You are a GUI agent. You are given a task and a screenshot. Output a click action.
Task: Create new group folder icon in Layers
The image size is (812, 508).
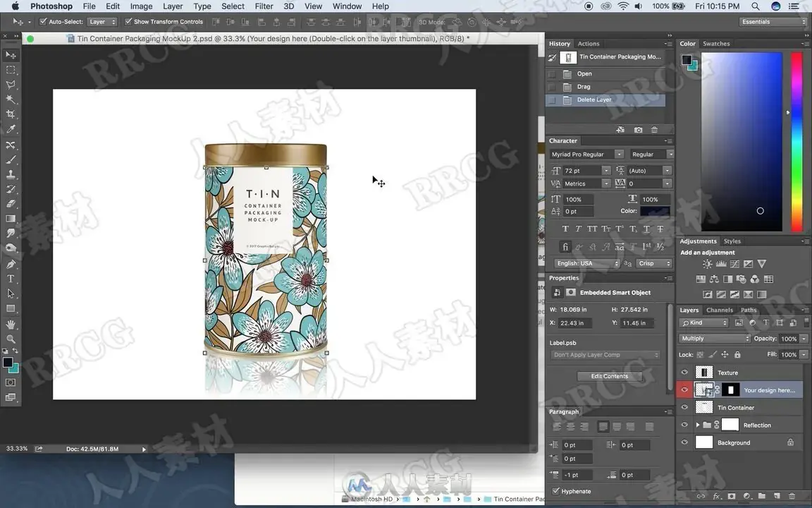(x=762, y=496)
